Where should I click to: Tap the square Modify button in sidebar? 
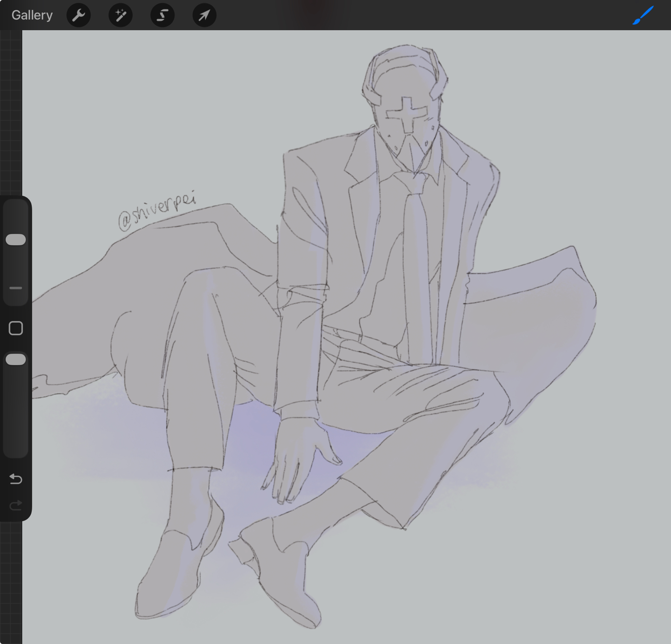[x=16, y=328]
